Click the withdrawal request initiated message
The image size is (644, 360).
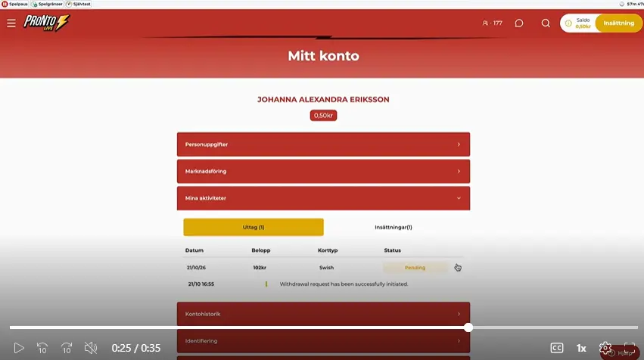(x=344, y=284)
